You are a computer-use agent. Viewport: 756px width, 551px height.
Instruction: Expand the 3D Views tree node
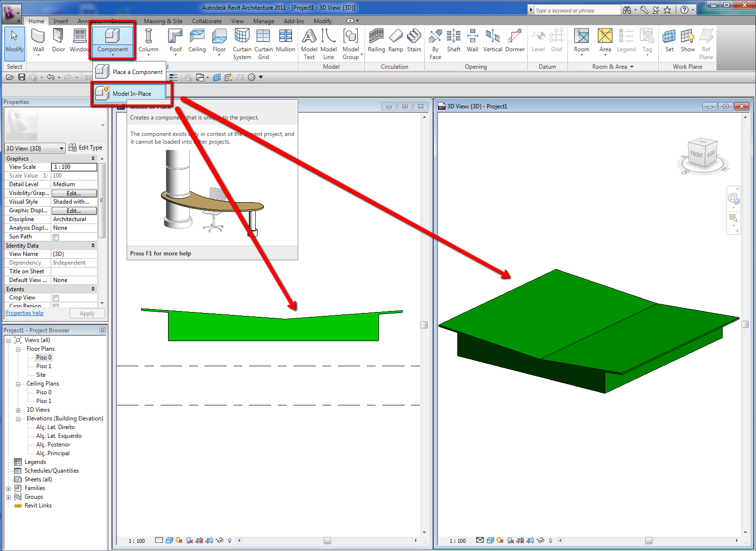tap(18, 410)
